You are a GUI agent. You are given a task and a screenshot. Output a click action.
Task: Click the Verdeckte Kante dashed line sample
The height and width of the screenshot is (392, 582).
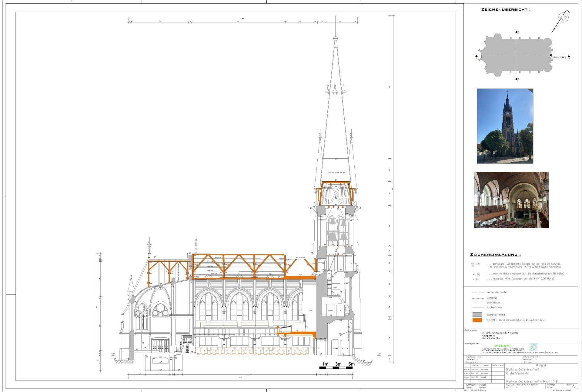click(477, 293)
